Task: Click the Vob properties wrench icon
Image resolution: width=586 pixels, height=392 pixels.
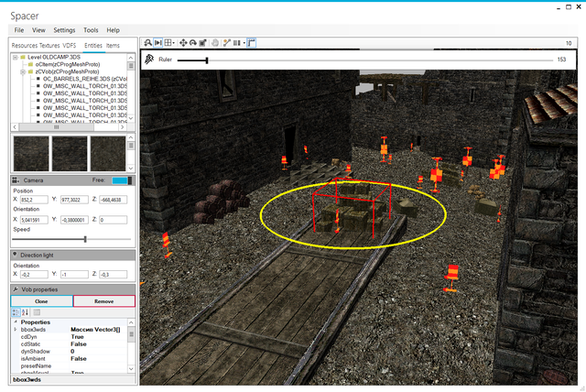Action: (16, 289)
